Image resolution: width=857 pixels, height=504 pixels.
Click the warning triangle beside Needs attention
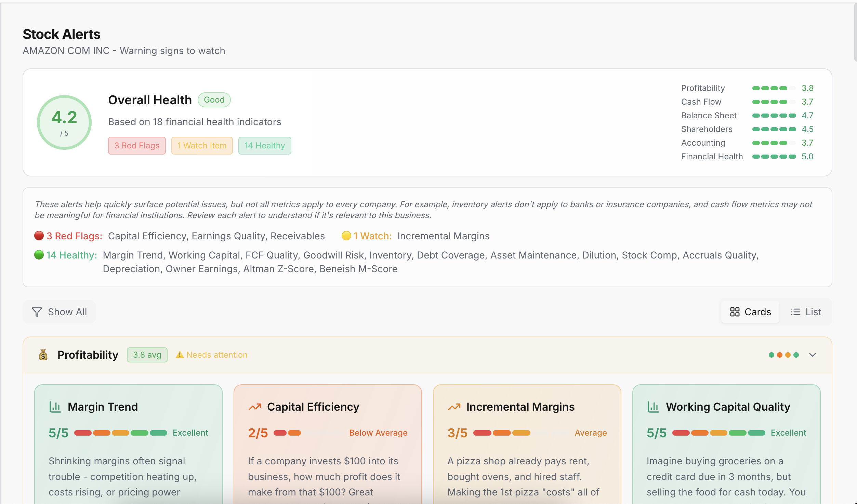[180, 355]
